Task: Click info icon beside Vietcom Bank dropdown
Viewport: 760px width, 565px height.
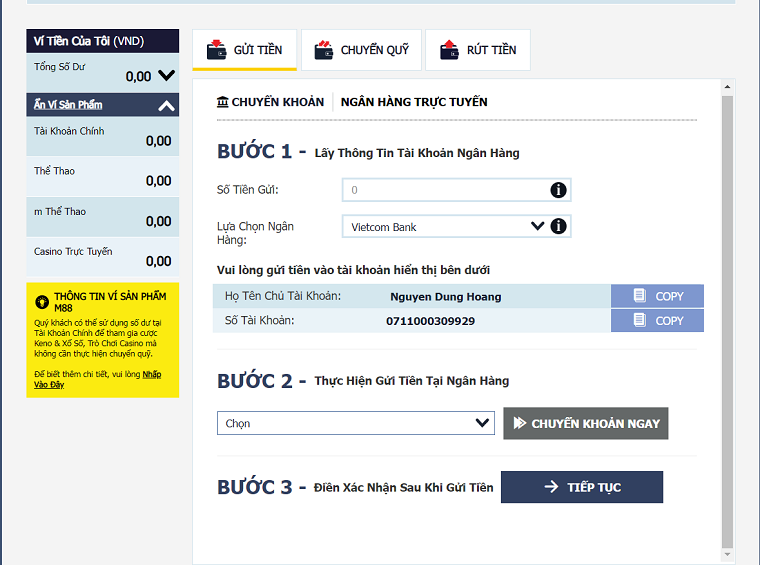Action: pyautogui.click(x=558, y=226)
